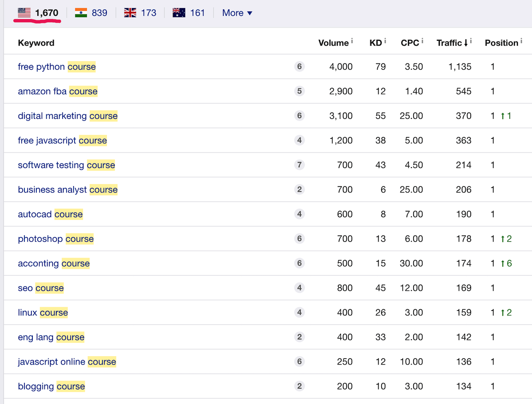Click the seo course keyword link
The image size is (532, 404).
41,288
